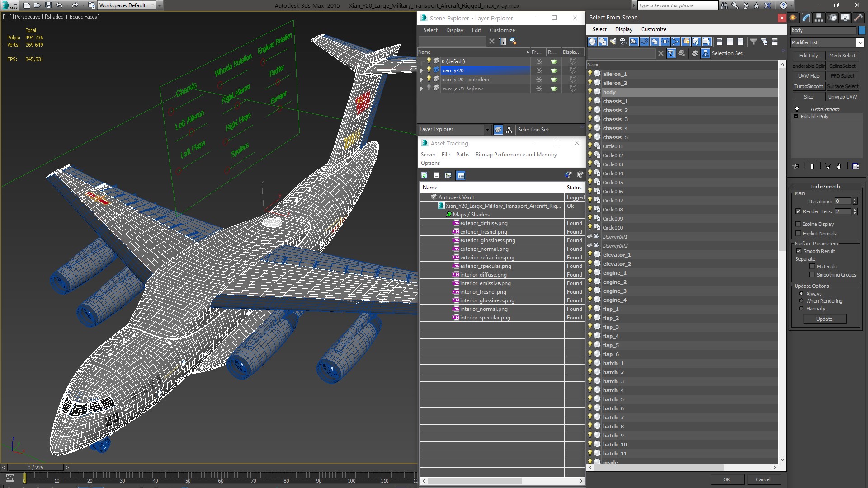Toggle Display Geometry filter in Select From Scene

pyautogui.click(x=592, y=42)
